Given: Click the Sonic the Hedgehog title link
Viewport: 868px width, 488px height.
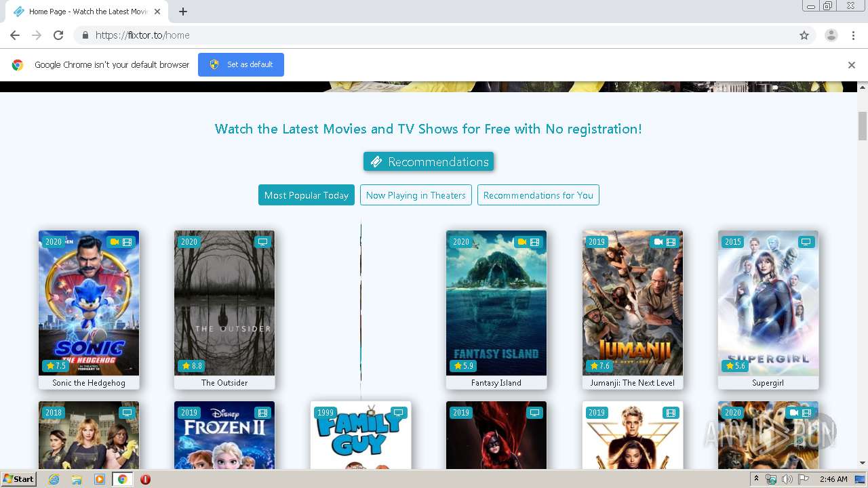Looking at the screenshot, I should (89, 383).
